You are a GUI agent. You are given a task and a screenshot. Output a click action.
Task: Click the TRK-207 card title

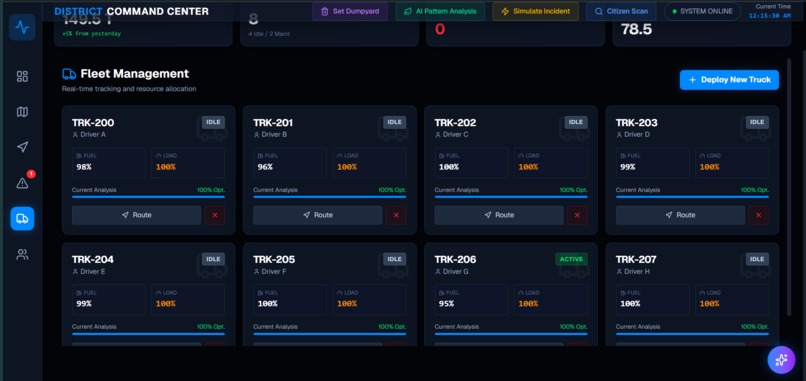[x=636, y=259]
